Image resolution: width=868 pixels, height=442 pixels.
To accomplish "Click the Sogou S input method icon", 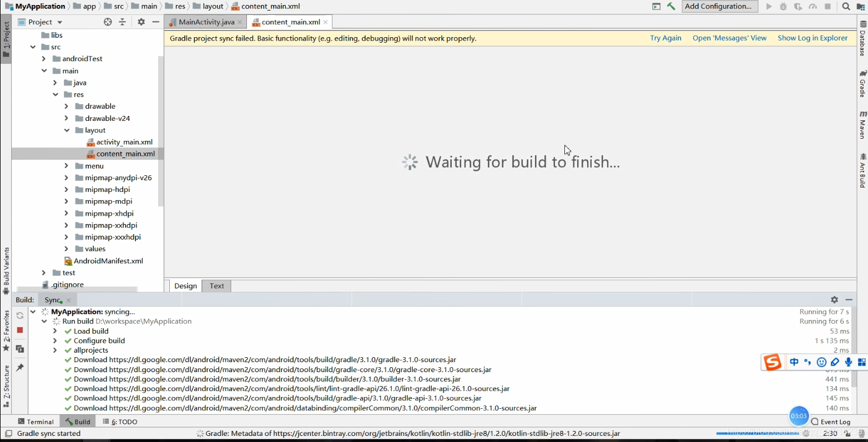I will coord(772,362).
